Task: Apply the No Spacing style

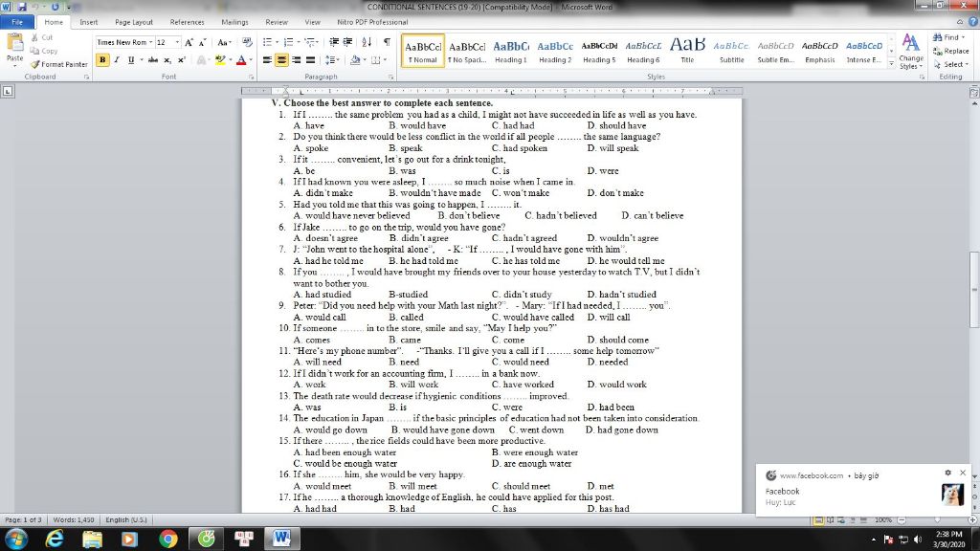Action: [467, 52]
